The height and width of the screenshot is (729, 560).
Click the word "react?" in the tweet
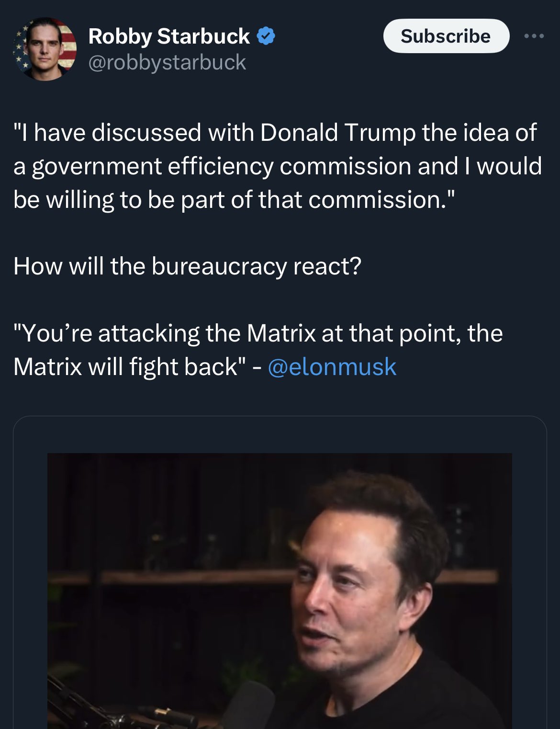pyautogui.click(x=327, y=266)
